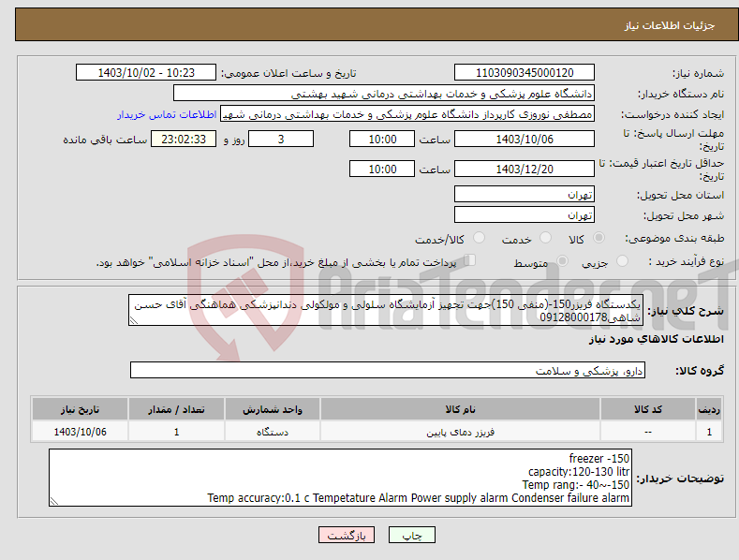Toggle the اسناد خزانه اسلامی payment checkbox
739x560 pixels.
click(469, 260)
